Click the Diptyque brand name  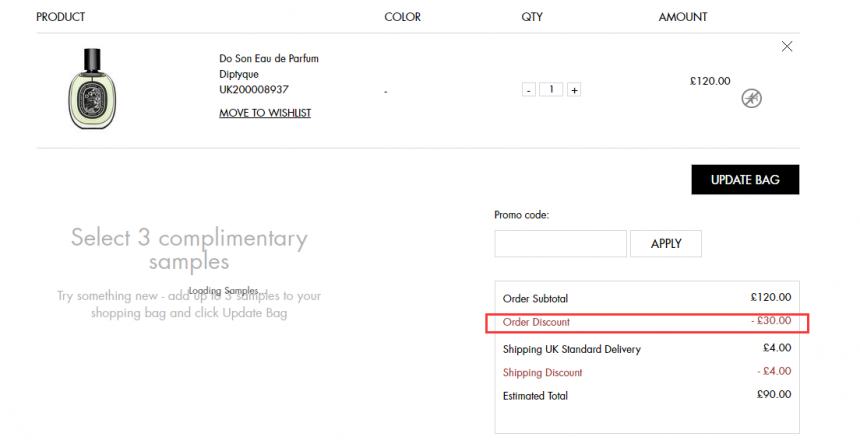tap(239, 74)
